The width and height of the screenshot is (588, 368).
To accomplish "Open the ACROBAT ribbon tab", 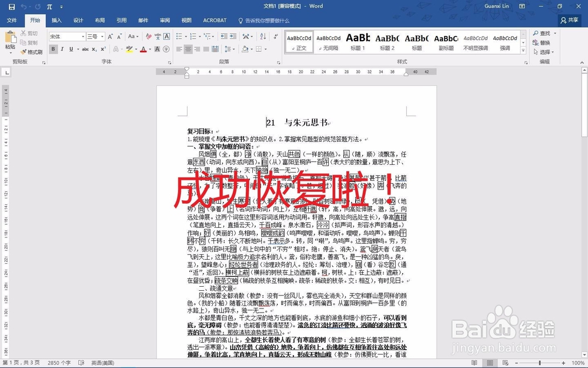I will pyautogui.click(x=214, y=19).
